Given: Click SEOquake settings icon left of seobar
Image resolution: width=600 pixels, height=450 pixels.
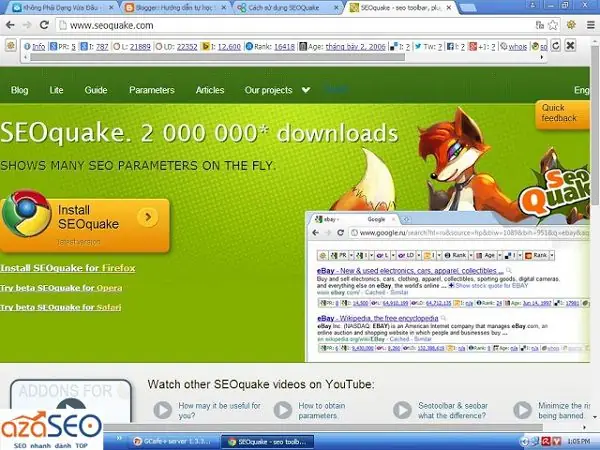Looking at the screenshot, I should pos(11,46).
